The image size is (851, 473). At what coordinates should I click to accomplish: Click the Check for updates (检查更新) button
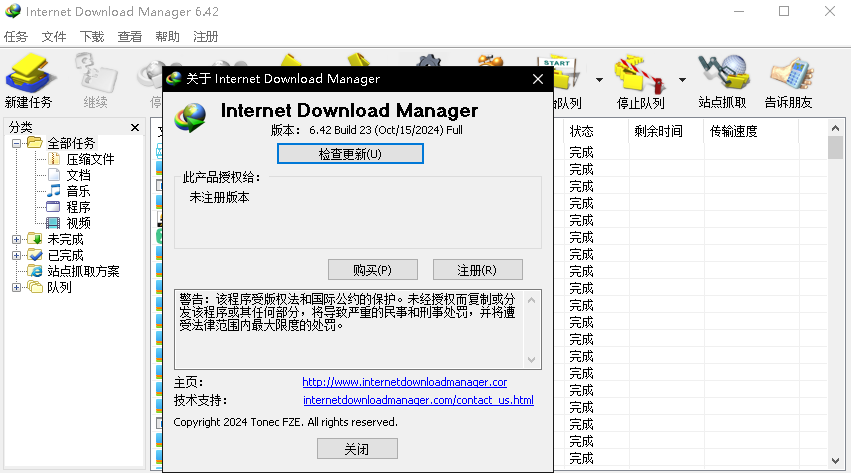350,154
